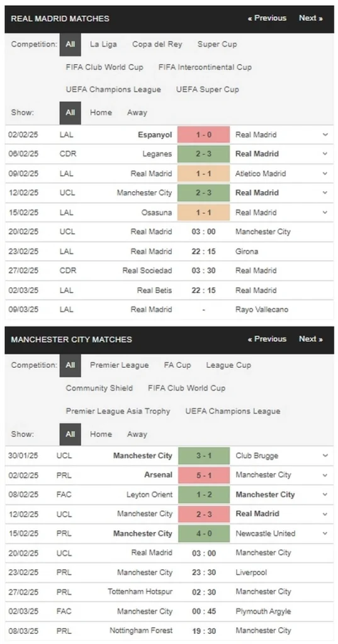
Task: Open the Atletico Madrid team link
Action: 261,174
